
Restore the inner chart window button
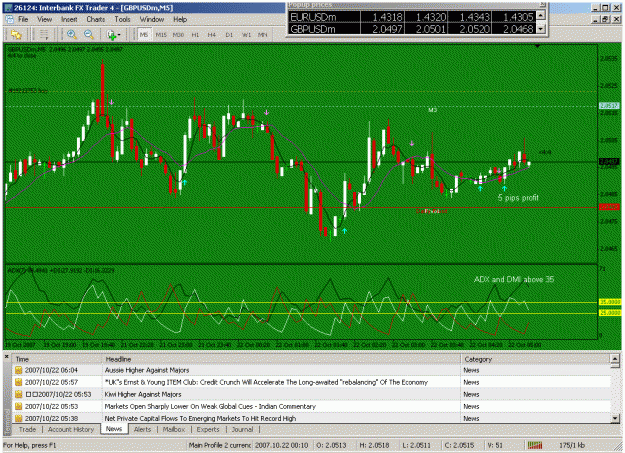point(605,19)
